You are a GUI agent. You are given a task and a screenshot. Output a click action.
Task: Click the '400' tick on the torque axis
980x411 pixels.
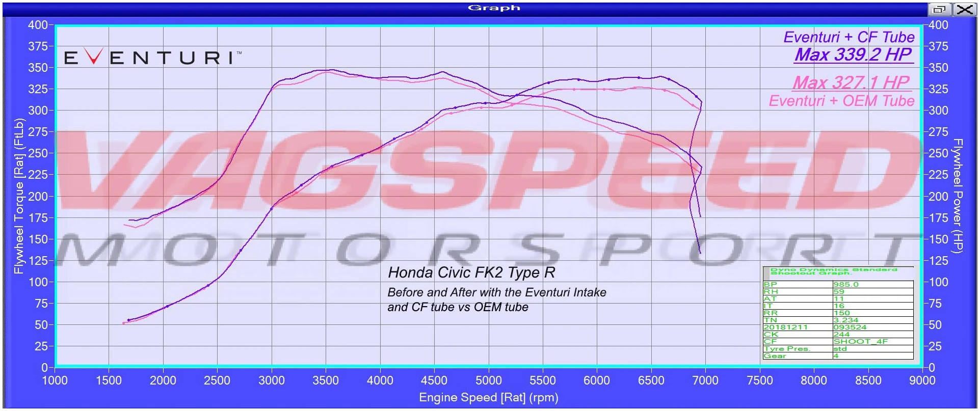38,25
